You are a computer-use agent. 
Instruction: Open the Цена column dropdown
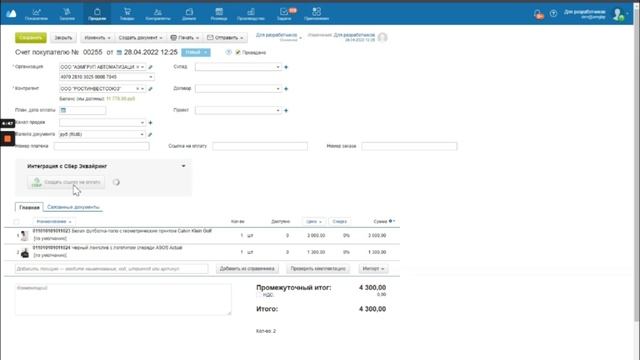pyautogui.click(x=314, y=221)
